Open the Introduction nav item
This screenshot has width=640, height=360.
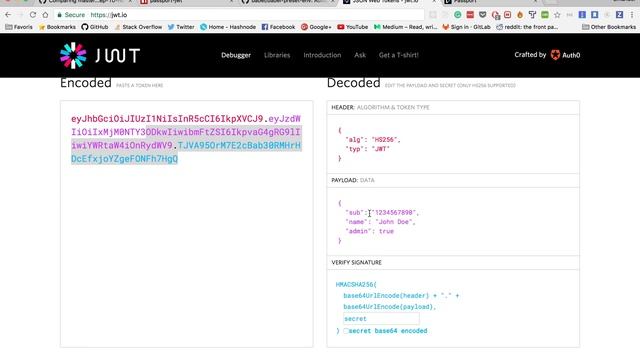point(322,55)
